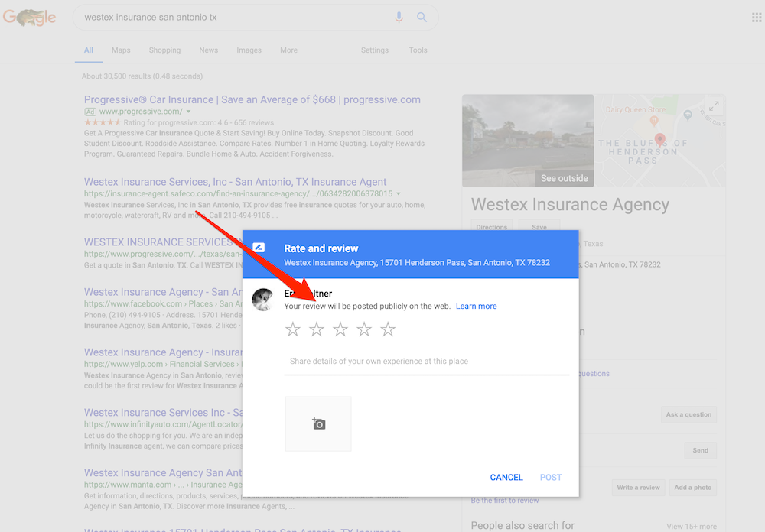Click the Send button

701,450
